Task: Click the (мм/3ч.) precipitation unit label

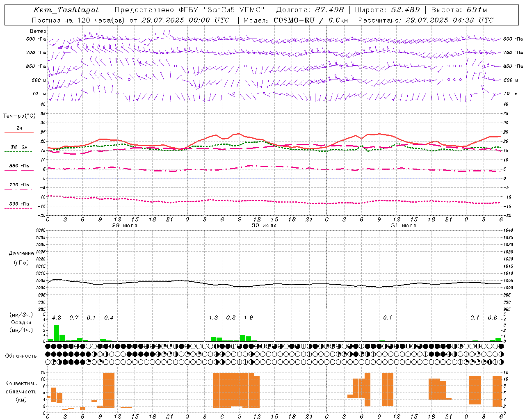Action: coord(21,315)
